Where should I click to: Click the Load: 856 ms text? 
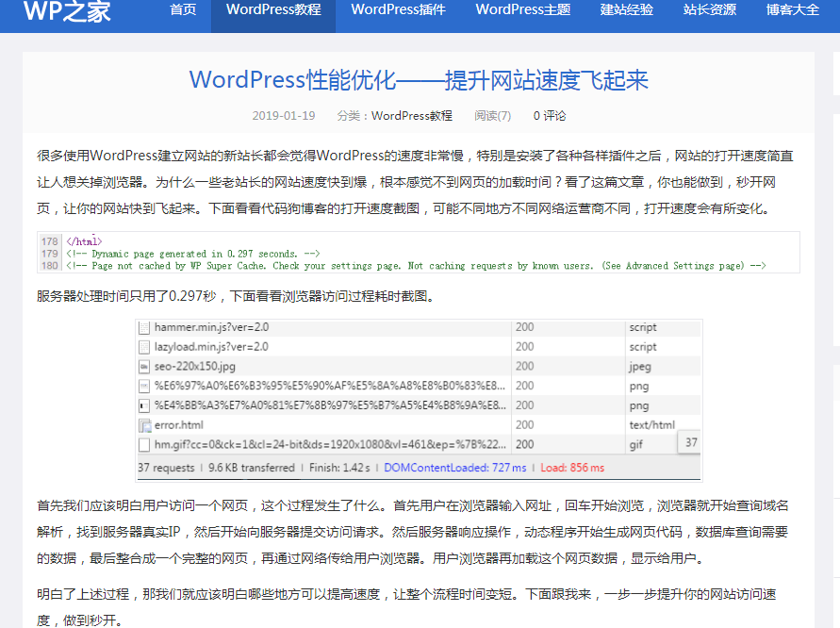tap(572, 468)
